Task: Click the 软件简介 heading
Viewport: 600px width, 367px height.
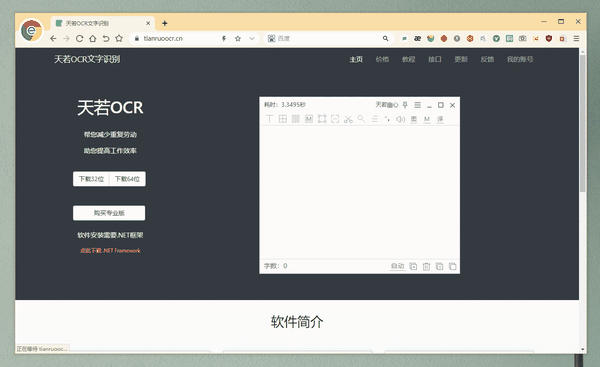Action: (x=297, y=322)
